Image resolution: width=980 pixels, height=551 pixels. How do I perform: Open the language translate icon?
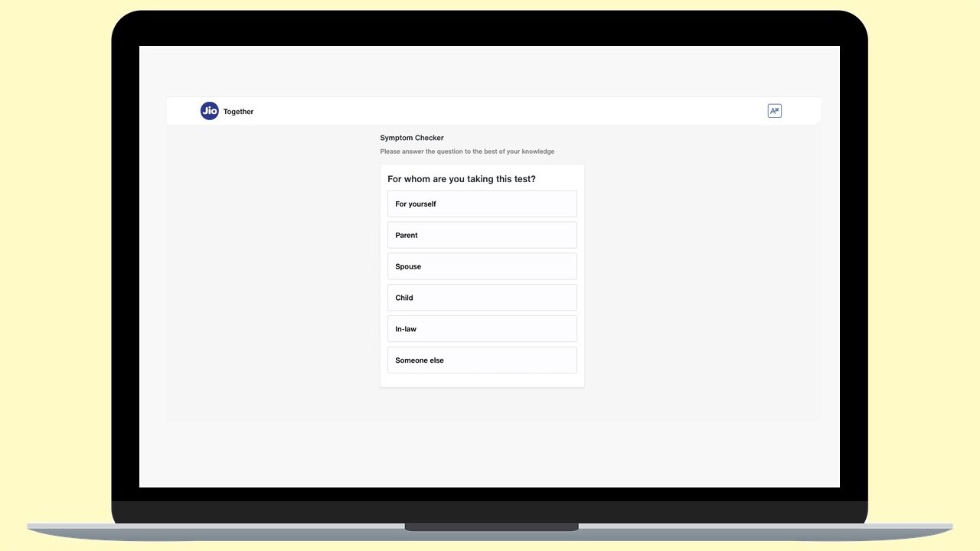tap(774, 111)
